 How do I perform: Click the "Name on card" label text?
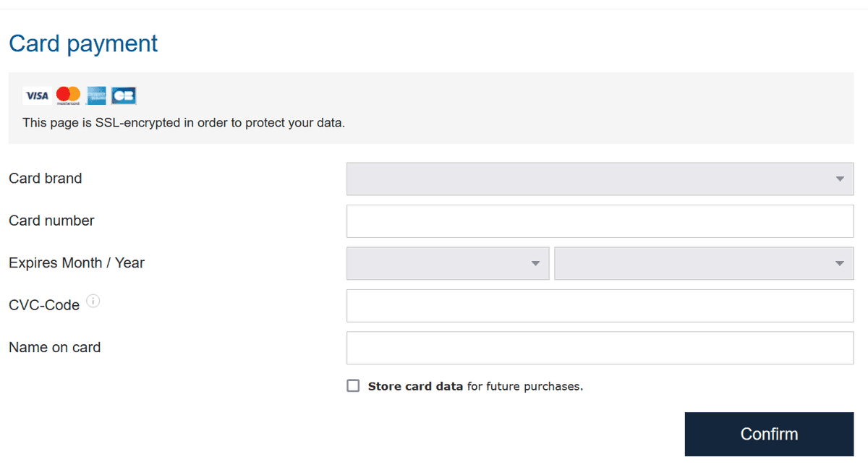coord(54,348)
